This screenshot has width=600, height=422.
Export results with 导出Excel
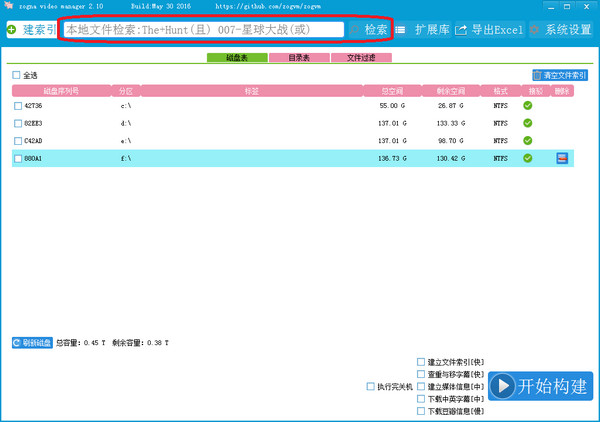[x=490, y=30]
